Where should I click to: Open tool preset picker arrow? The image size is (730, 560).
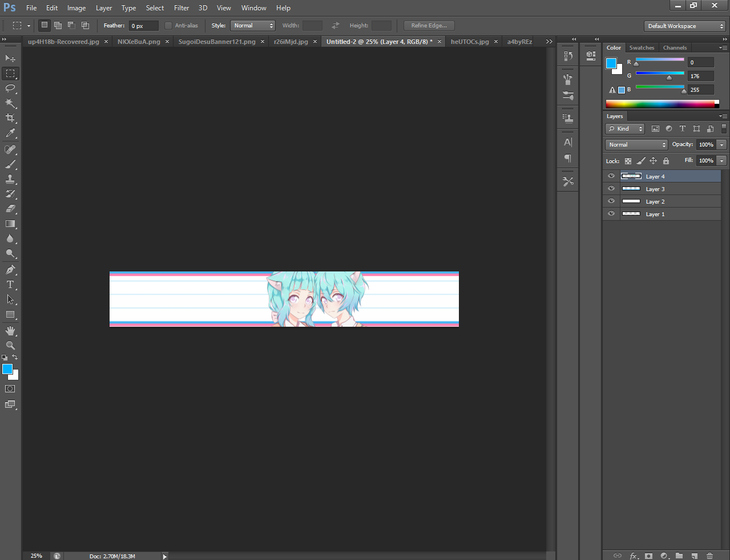click(29, 26)
